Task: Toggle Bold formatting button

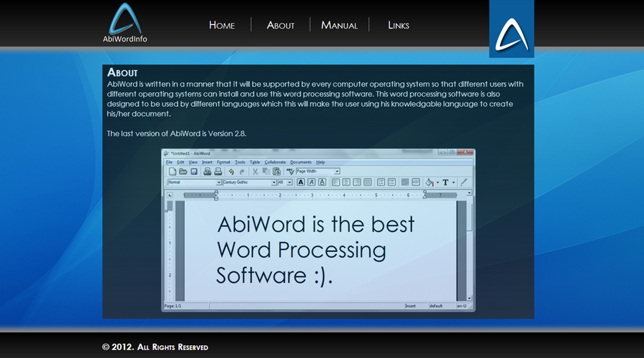Action: point(301,183)
